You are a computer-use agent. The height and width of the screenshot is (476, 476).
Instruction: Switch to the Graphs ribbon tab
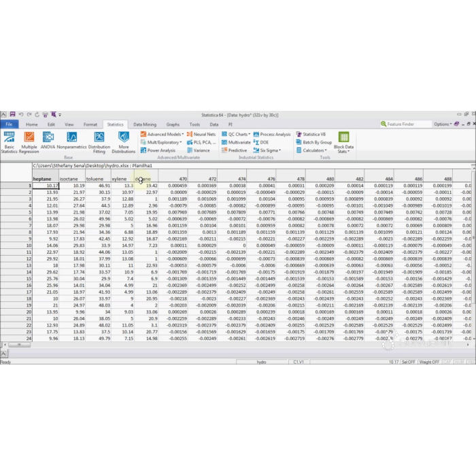173,124
